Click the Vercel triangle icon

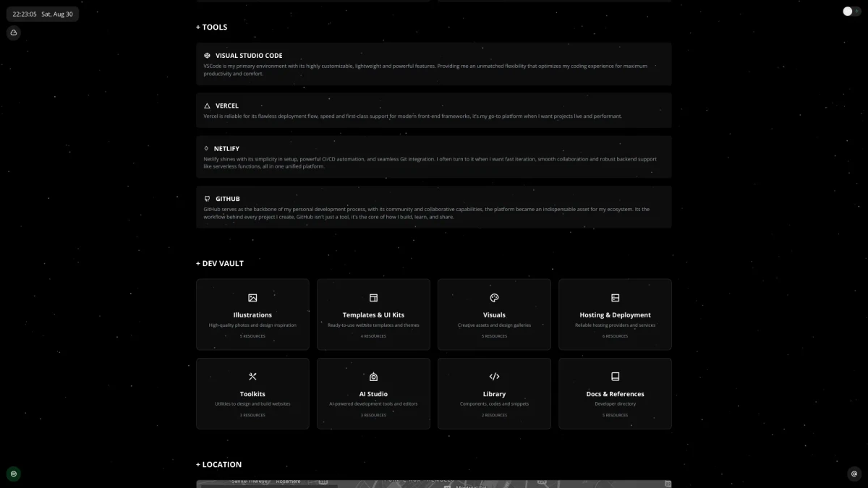(x=207, y=106)
